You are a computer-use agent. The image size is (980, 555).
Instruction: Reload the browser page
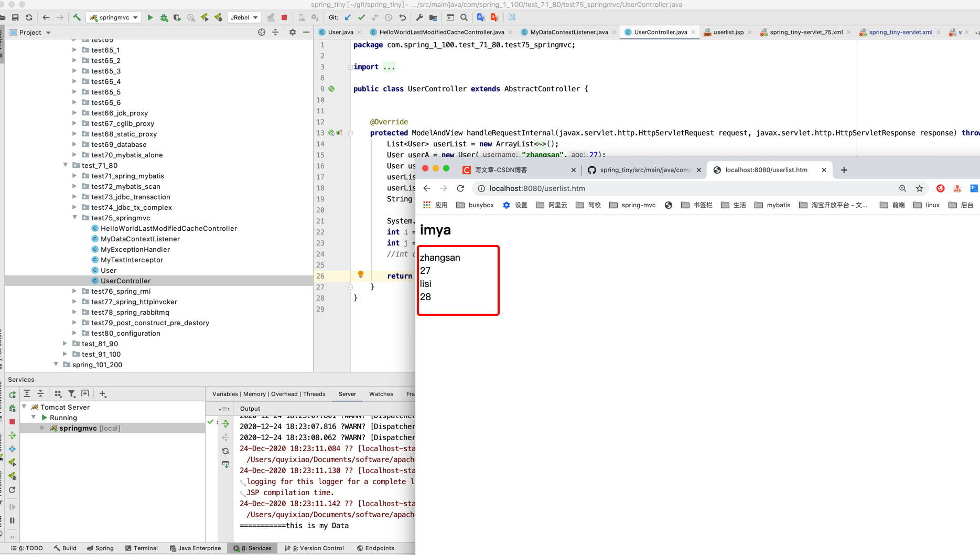pyautogui.click(x=460, y=188)
